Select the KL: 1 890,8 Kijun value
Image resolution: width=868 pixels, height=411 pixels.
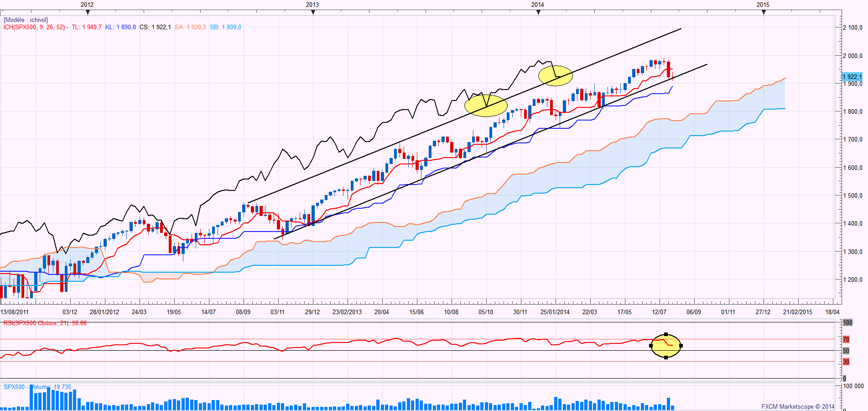click(x=120, y=27)
